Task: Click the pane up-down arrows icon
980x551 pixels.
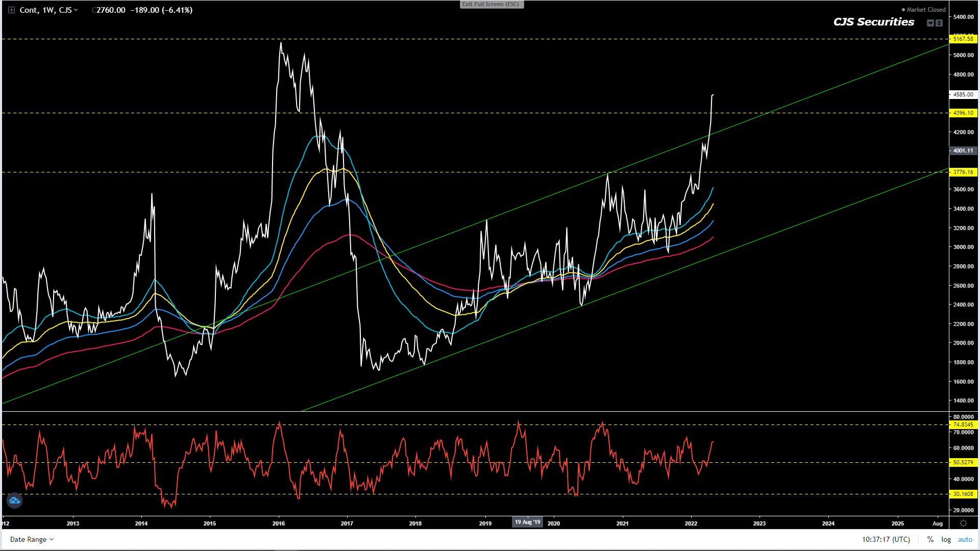Action: tap(939, 23)
